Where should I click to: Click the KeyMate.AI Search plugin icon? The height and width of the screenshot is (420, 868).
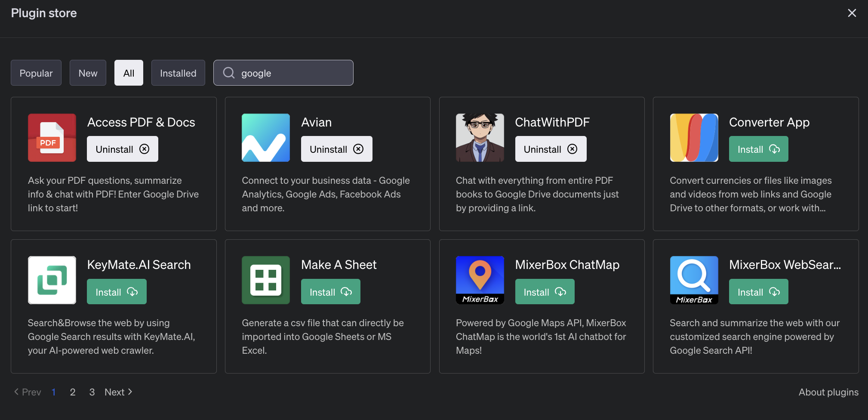point(52,280)
